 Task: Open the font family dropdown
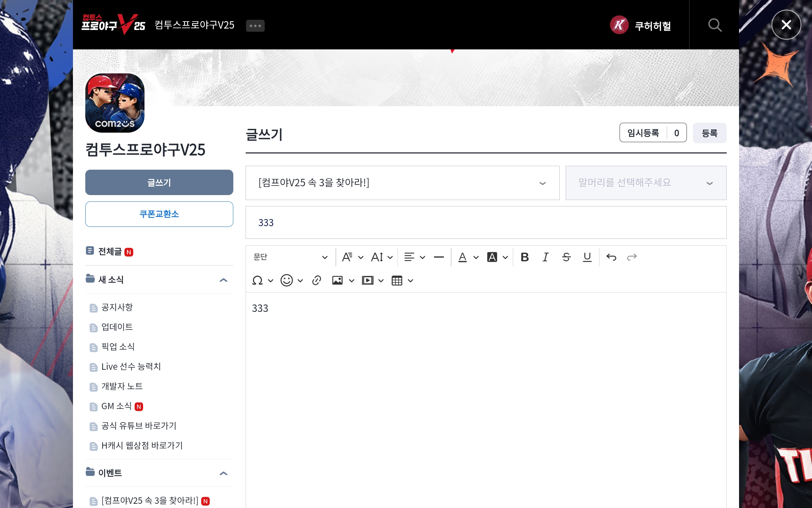coord(352,257)
